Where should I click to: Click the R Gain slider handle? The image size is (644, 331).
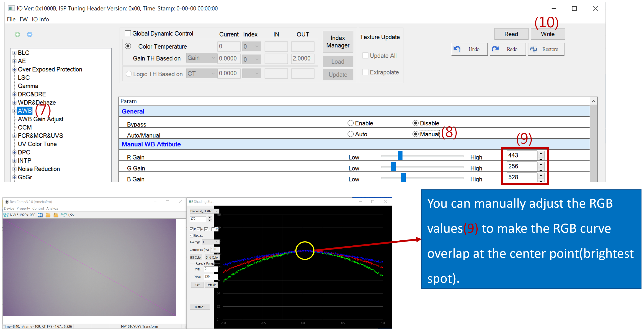pos(400,156)
